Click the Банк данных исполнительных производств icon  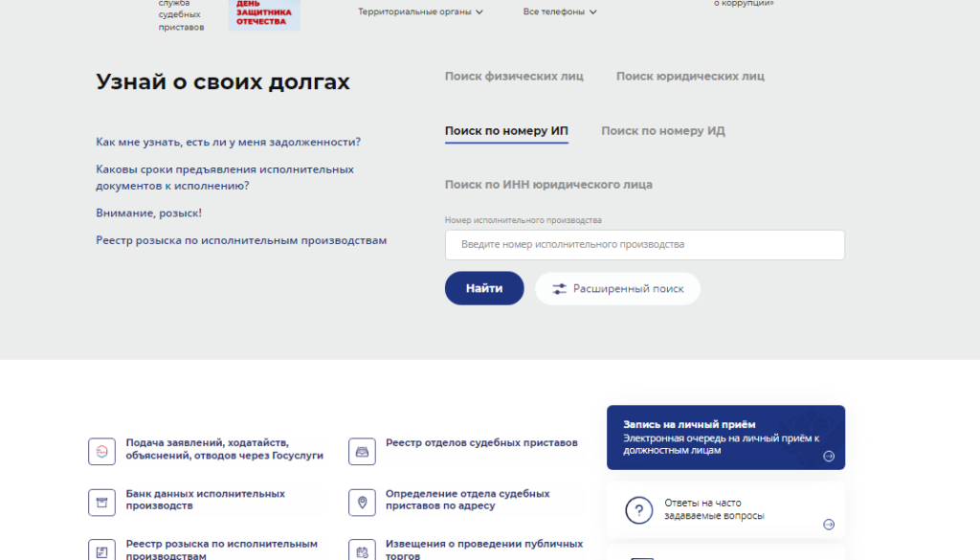click(101, 502)
